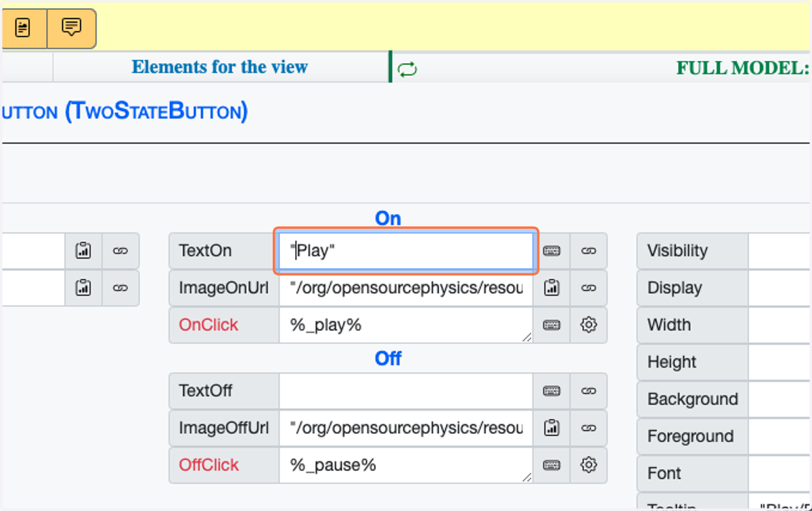Click clipboard icon beside ImageOffUrl field
The image size is (812, 511).
pyautogui.click(x=551, y=428)
